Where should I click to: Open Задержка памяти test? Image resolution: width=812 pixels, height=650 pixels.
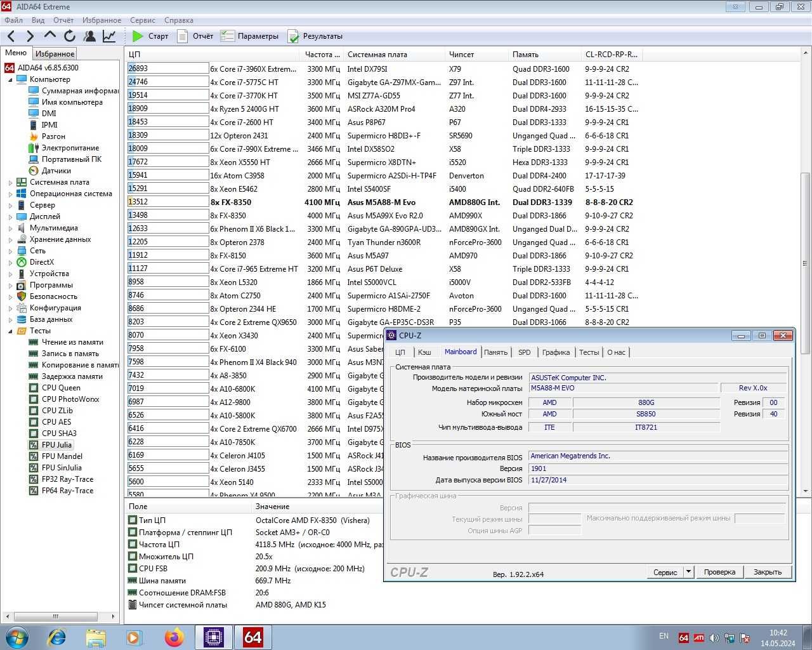point(72,376)
